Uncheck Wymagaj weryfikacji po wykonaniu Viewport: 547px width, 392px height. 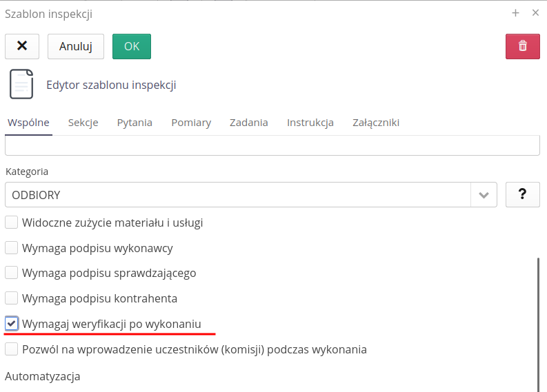coord(11,324)
